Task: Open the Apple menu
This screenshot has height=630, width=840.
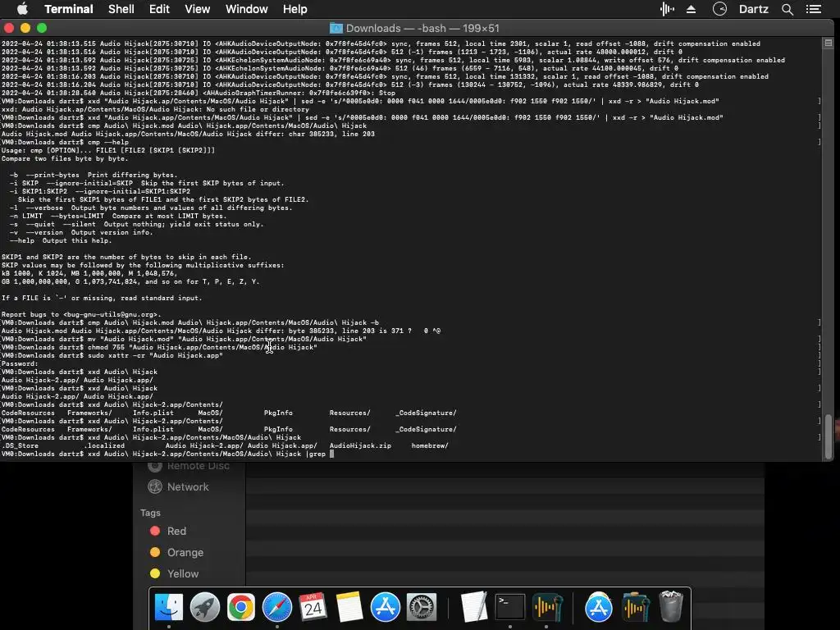Action: click(x=22, y=9)
